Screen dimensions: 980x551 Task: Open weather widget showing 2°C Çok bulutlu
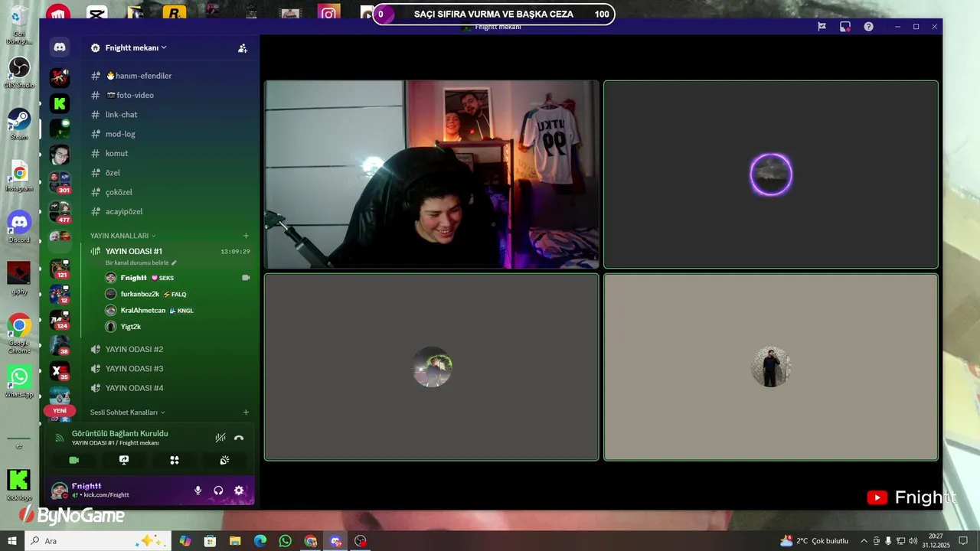(814, 541)
